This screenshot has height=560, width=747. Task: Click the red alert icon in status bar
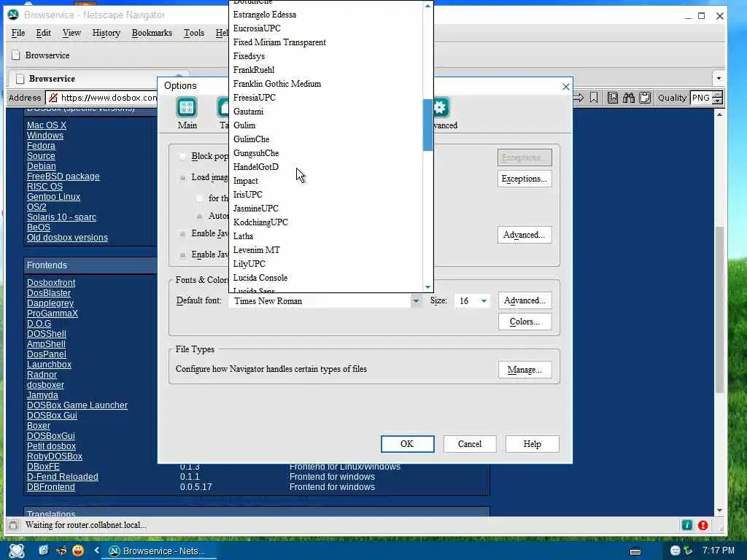(x=703, y=525)
